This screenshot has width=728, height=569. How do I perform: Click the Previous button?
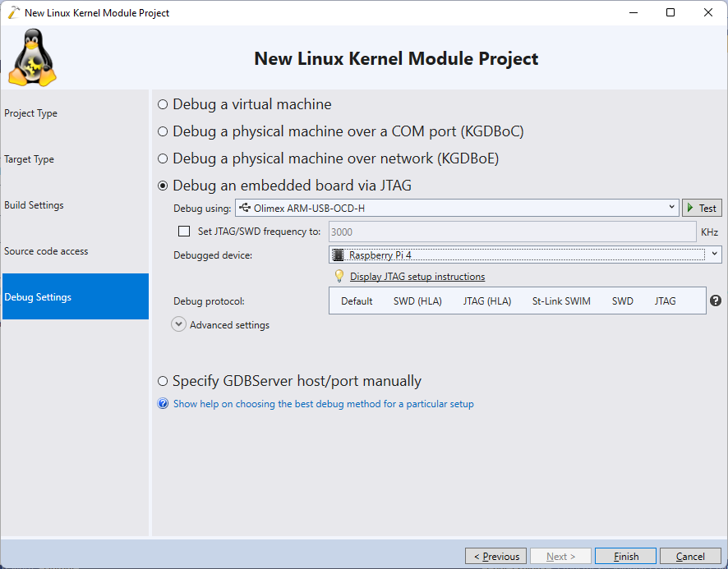click(x=495, y=556)
